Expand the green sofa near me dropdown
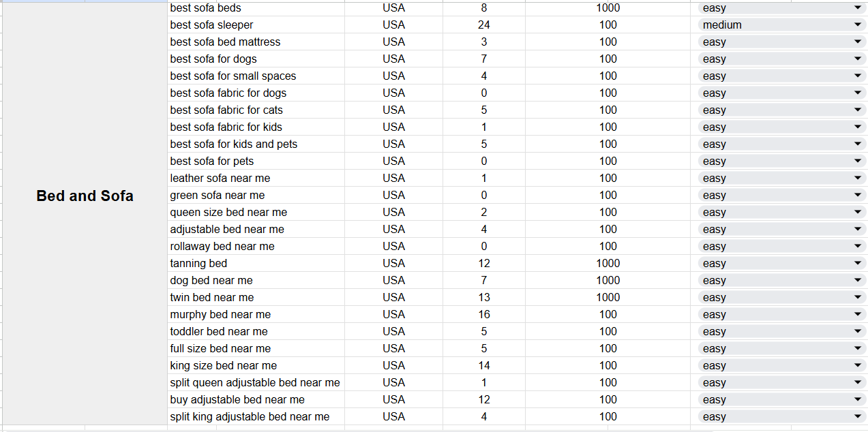This screenshot has width=868, height=432. pyautogui.click(x=858, y=195)
